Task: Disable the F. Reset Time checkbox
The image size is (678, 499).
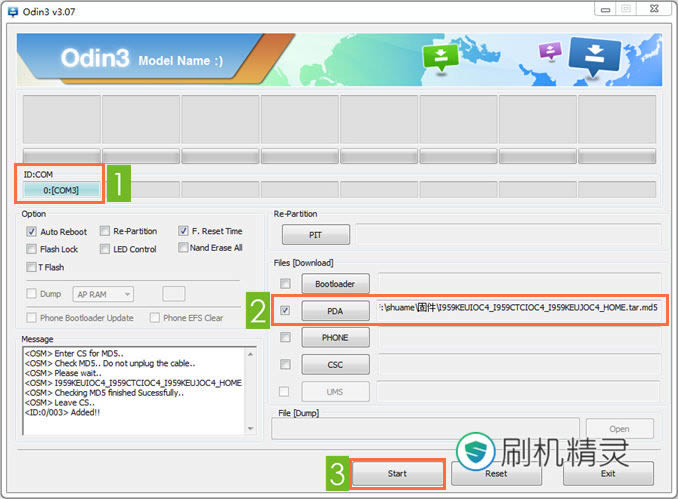Action: (183, 231)
